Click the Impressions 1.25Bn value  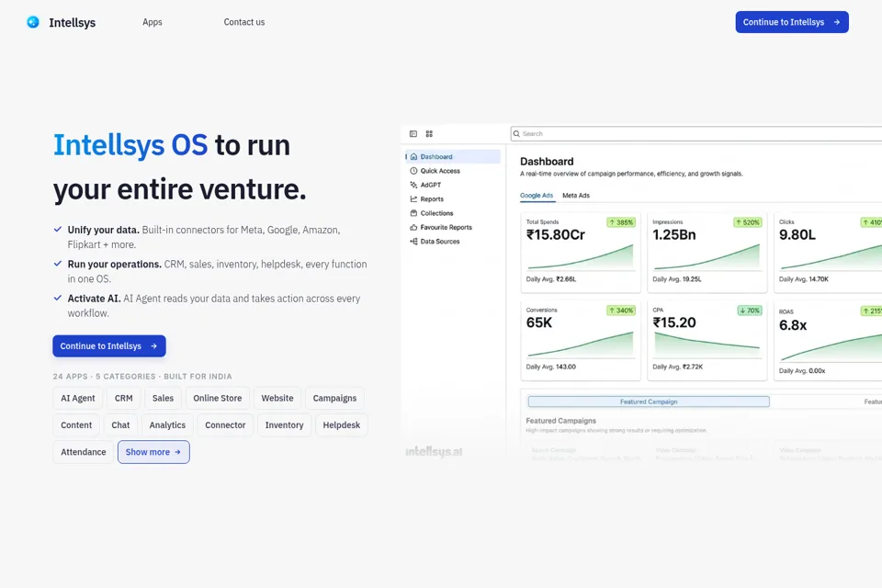674,234
